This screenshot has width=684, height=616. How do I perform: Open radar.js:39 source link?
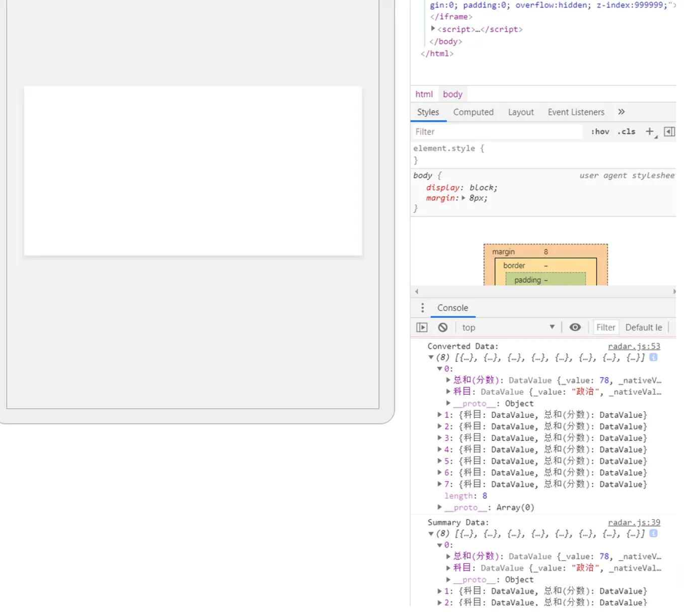tap(634, 522)
